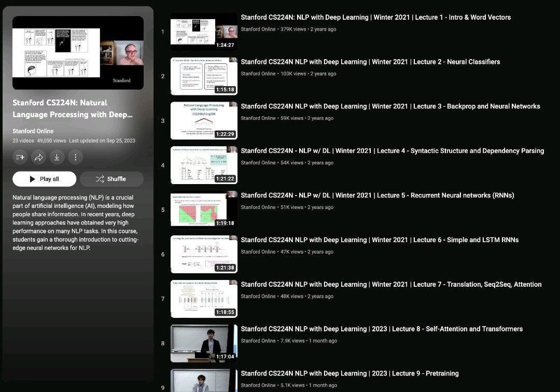Viewport: 560px width, 392px height.
Task: Click the 1:18:55 duration badge
Action: (x=225, y=312)
